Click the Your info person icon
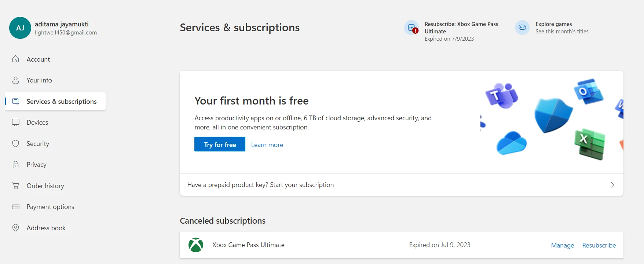This screenshot has width=644, height=264. [15, 80]
